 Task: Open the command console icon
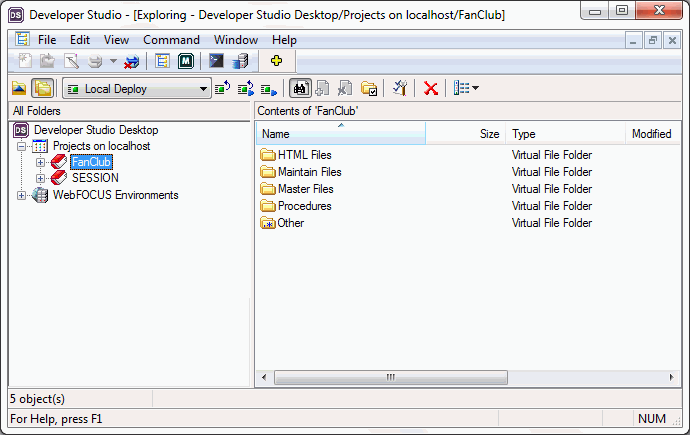pyautogui.click(x=216, y=61)
